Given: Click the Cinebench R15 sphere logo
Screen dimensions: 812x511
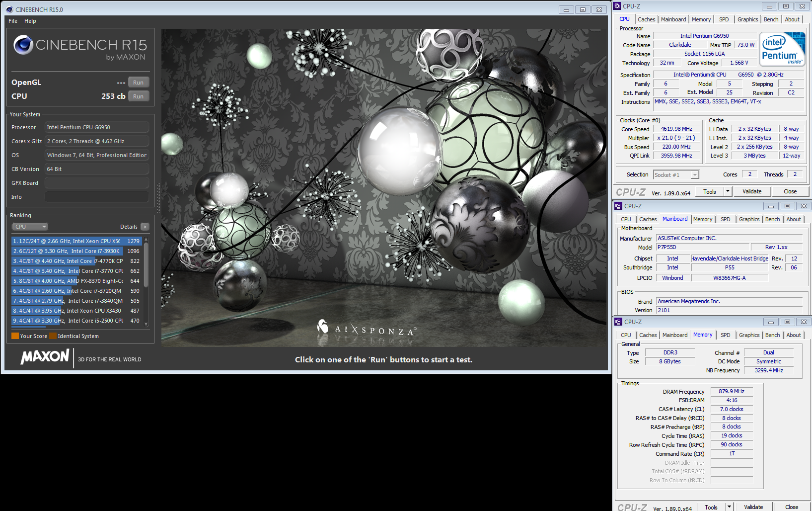Looking at the screenshot, I should coord(23,45).
